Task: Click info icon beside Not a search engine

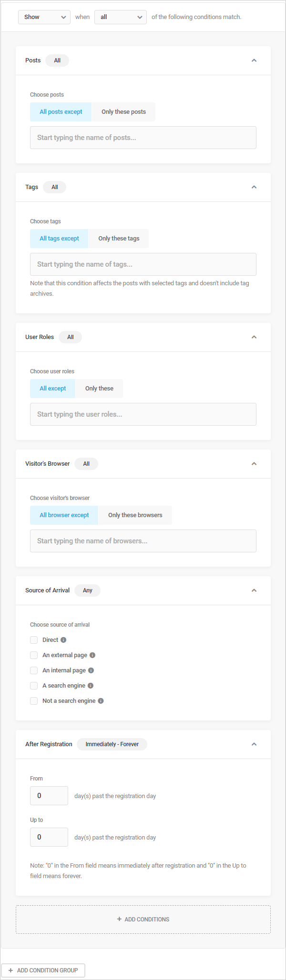Action: (x=101, y=701)
